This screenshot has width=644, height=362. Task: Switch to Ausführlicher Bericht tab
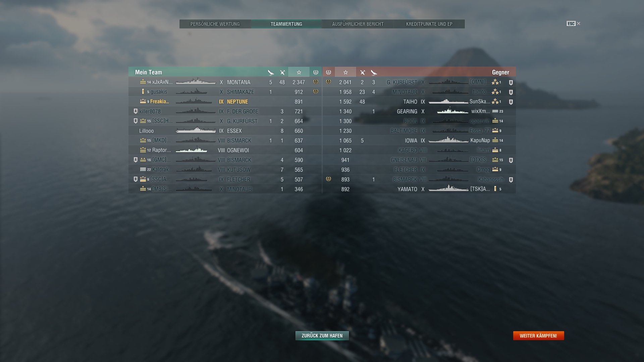[x=358, y=24]
